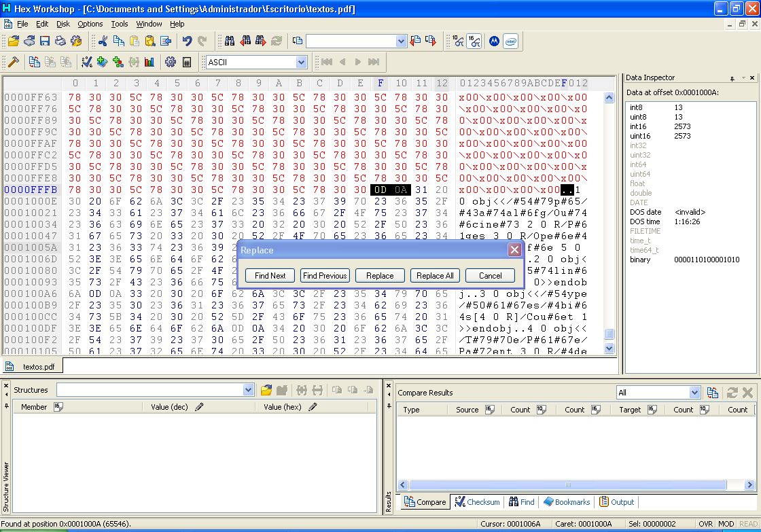Close the Replace dialog with red X
Screen dimensions: 761x532
514,250
